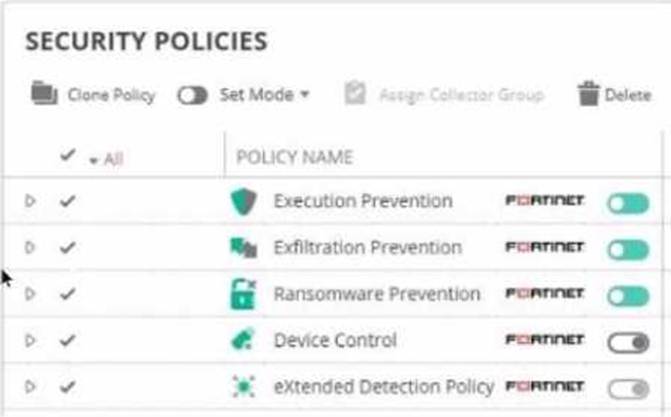This screenshot has height=417, width=671.
Task: Click the Delete trash can icon
Action: (588, 94)
